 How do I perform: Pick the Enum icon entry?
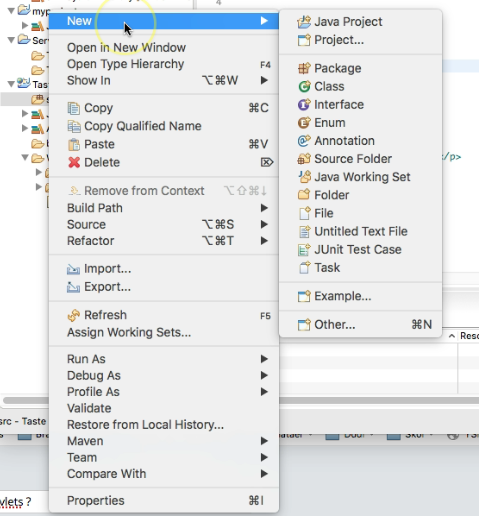(304, 123)
